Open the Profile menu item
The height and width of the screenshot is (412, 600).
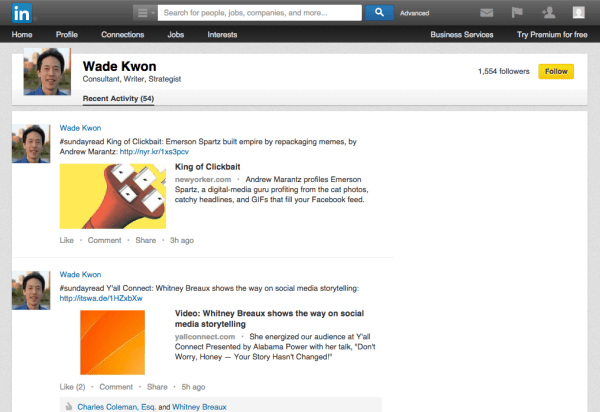tap(67, 34)
